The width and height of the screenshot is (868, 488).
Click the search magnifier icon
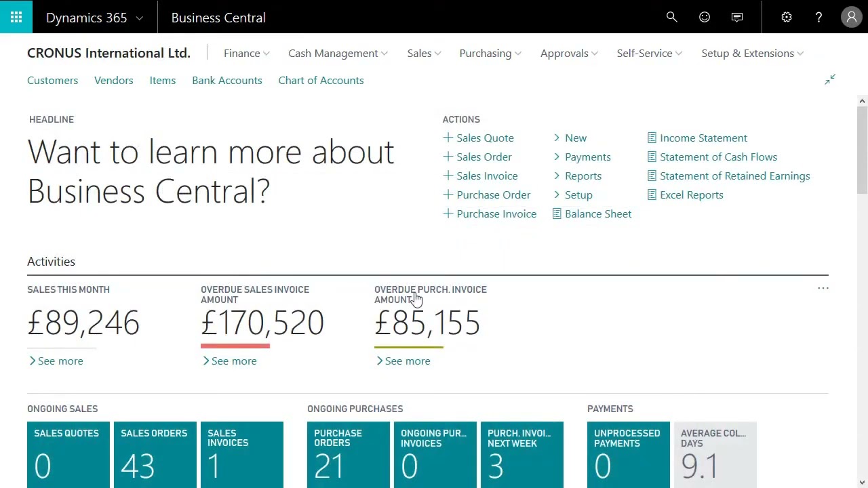coord(671,17)
